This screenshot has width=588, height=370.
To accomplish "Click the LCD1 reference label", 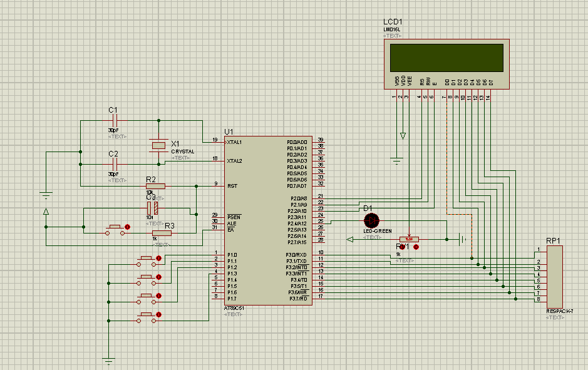I will pos(393,22).
